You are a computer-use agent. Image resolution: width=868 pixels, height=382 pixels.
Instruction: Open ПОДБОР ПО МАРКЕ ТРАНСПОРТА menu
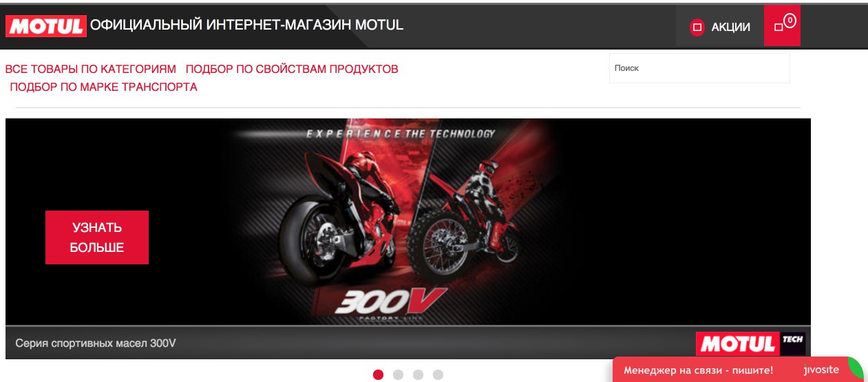coord(103,87)
